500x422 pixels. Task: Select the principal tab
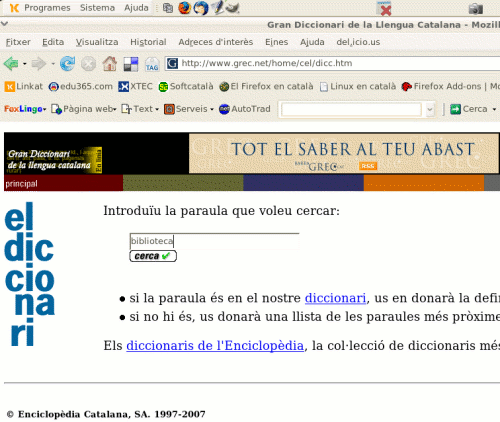click(63, 183)
